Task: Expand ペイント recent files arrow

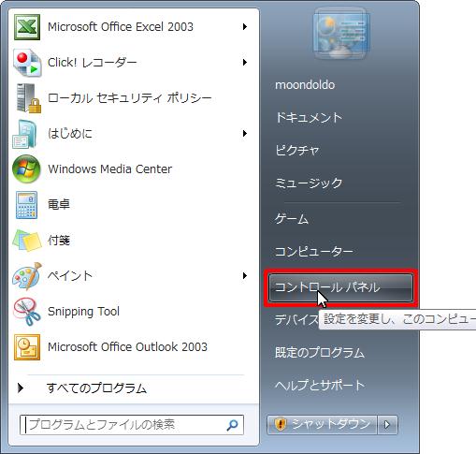Action: 245,276
